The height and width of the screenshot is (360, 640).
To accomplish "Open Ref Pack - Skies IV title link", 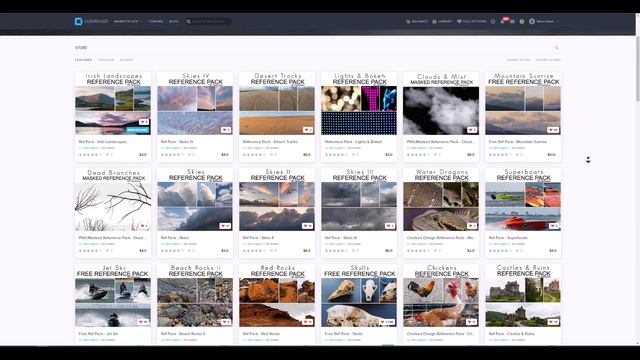I will 177,142.
